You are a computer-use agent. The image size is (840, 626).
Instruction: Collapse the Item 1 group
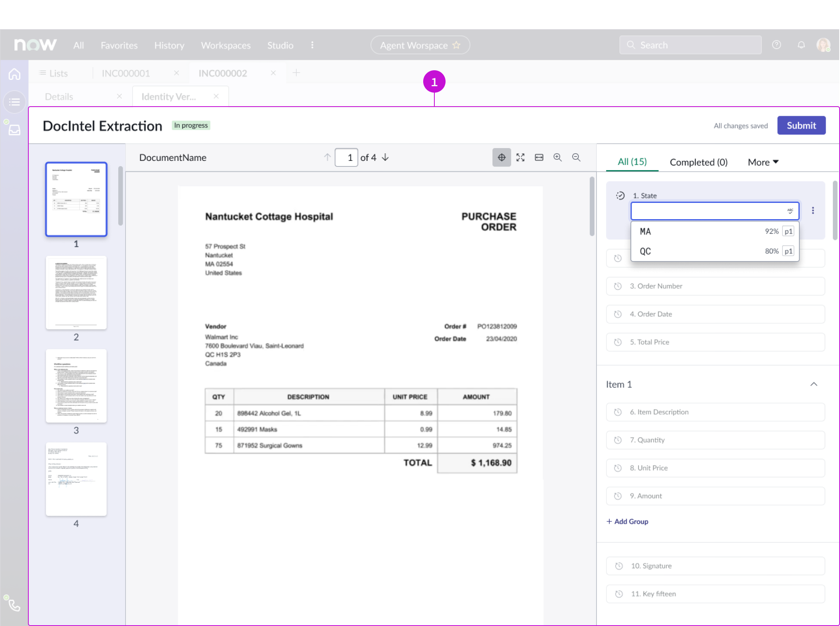click(814, 384)
